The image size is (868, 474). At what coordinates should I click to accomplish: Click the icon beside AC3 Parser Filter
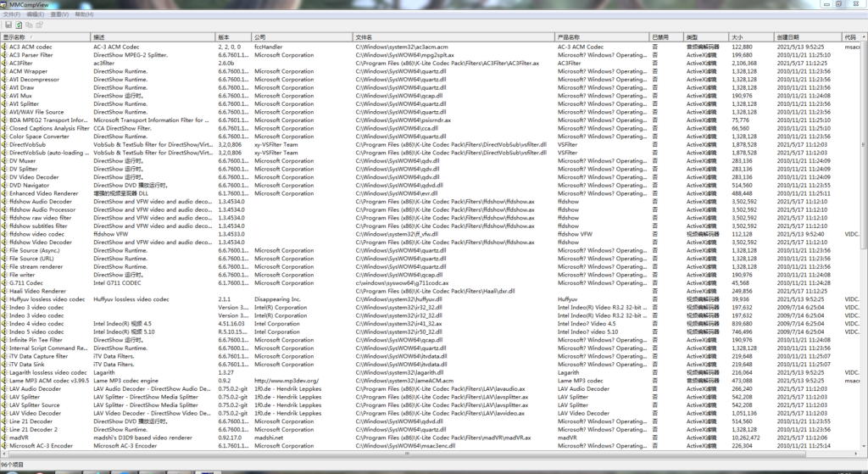tap(4, 55)
